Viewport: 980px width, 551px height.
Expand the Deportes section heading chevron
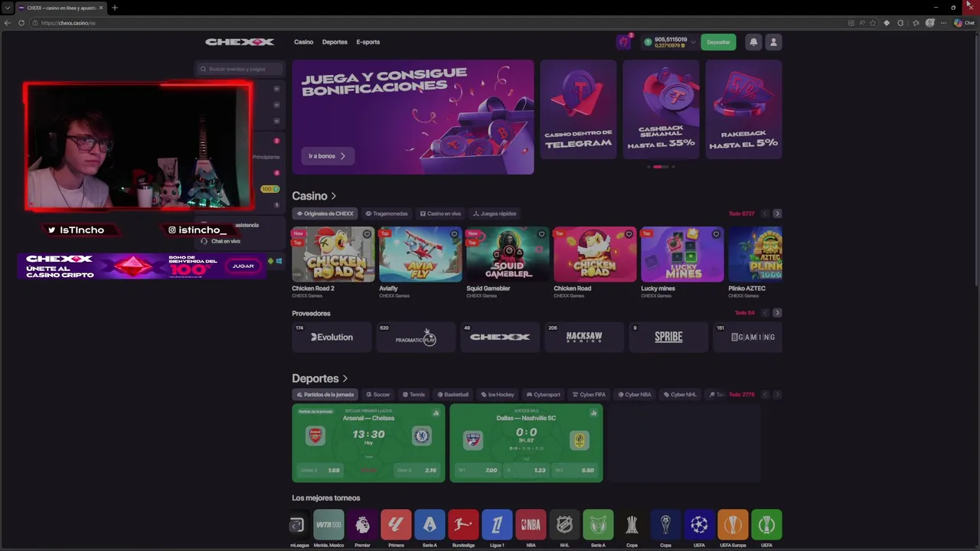coord(345,379)
